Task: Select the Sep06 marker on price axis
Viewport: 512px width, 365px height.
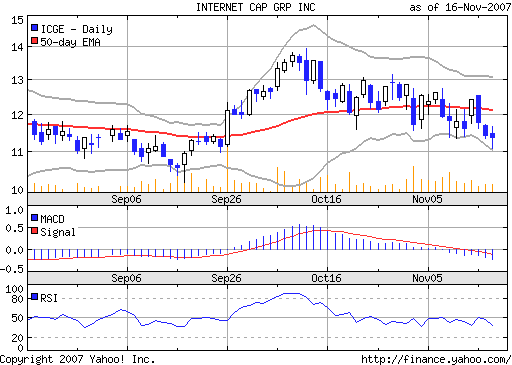Action: click(126, 199)
